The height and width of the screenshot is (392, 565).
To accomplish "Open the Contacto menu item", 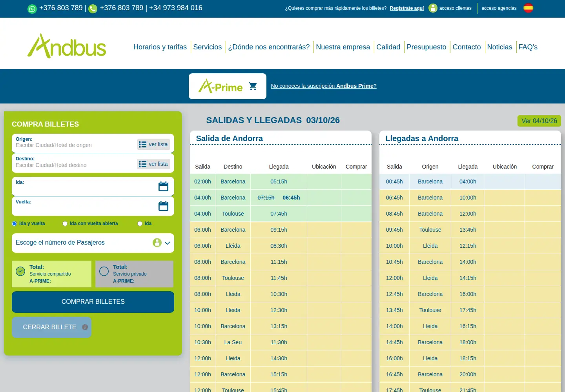I will 467,47.
